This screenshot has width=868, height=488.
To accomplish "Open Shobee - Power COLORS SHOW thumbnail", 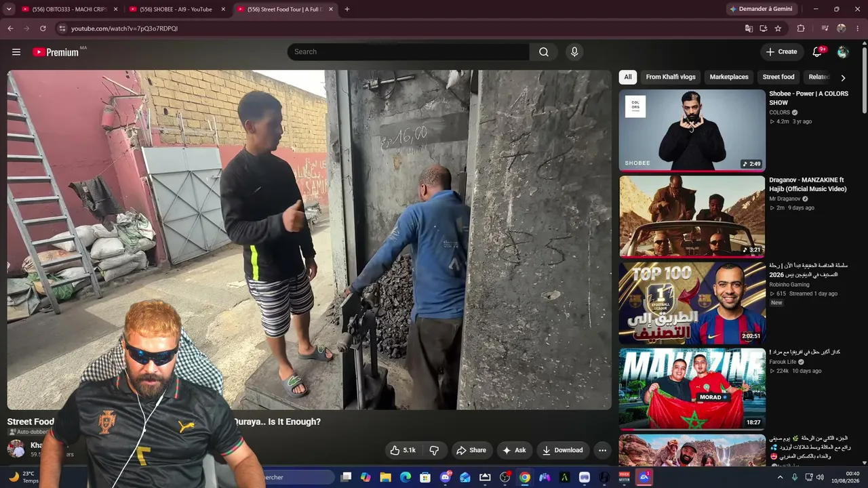I will point(692,130).
